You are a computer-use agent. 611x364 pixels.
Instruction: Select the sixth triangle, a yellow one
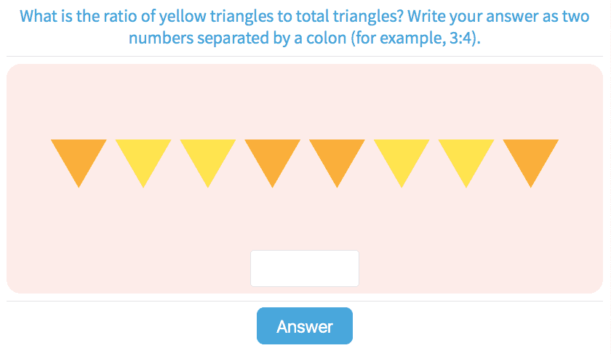coord(402,157)
